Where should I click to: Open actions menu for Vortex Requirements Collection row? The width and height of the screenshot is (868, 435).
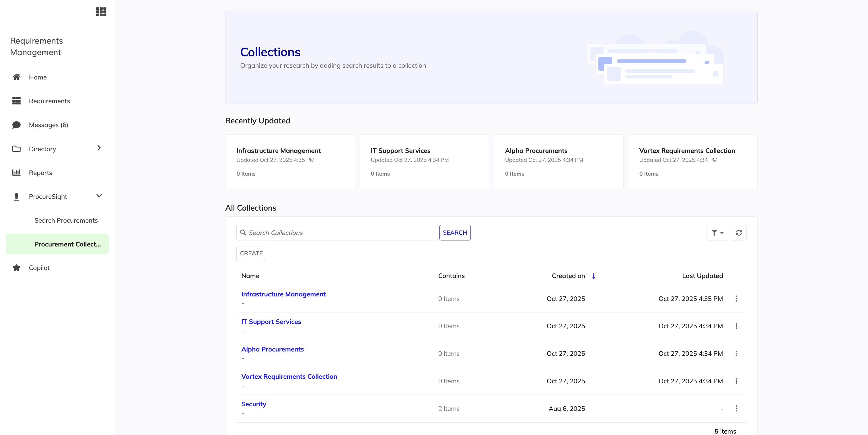pyautogui.click(x=736, y=381)
